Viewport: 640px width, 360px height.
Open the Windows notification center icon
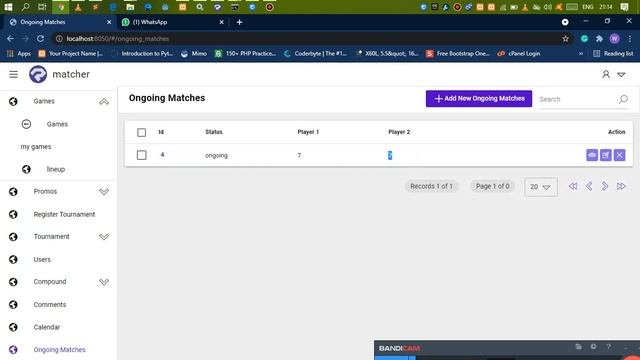click(624, 7)
